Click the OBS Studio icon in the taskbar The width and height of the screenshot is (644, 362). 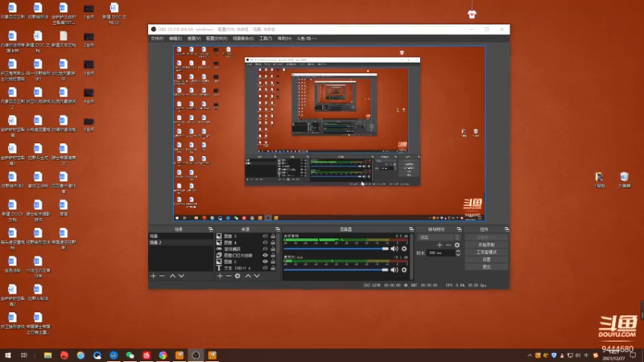tap(196, 356)
